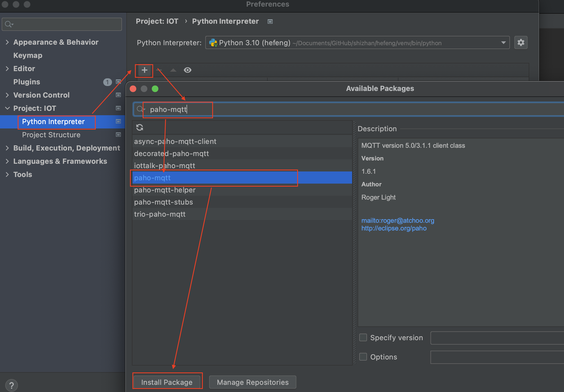Screen dimensions: 564x392
Task: Click the reload packages list icon
Action: point(140,127)
